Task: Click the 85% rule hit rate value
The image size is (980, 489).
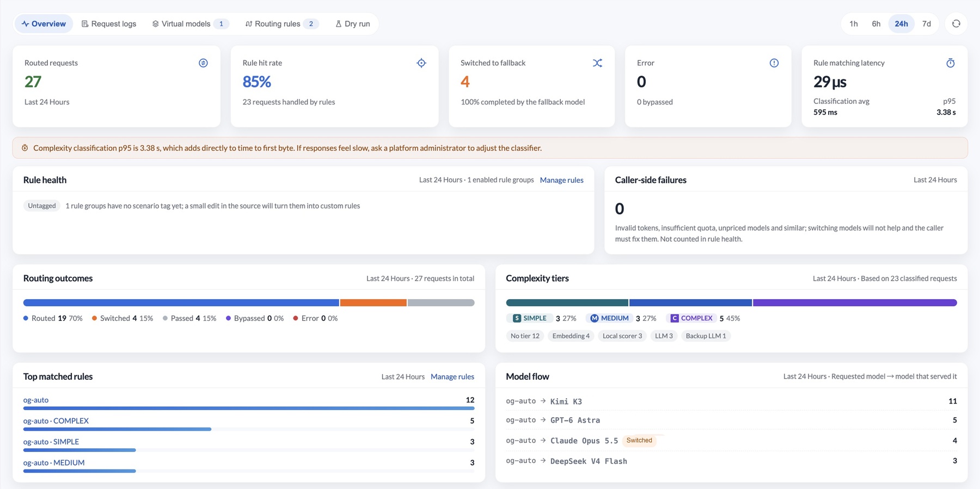Action: [x=256, y=82]
